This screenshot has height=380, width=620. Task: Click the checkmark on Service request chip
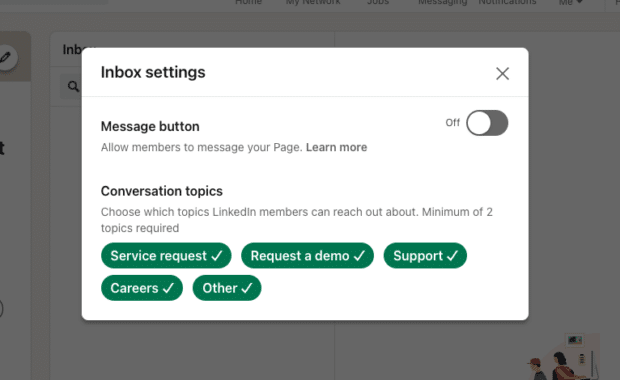(217, 256)
